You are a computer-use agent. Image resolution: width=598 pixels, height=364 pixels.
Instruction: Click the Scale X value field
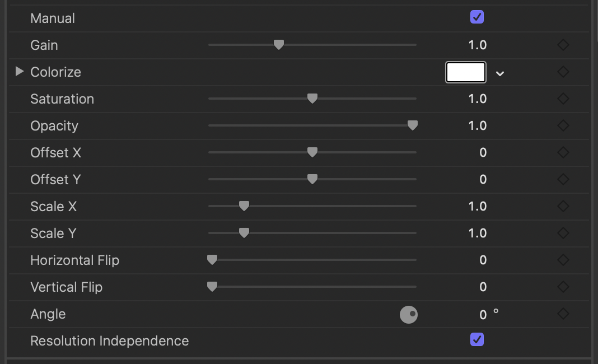pyautogui.click(x=478, y=207)
